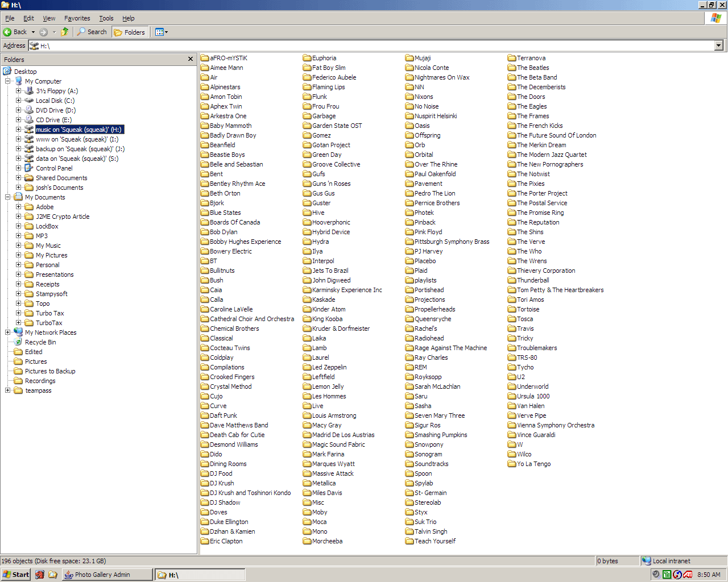
Task: Toggle the Folders pane button
Action: (130, 32)
